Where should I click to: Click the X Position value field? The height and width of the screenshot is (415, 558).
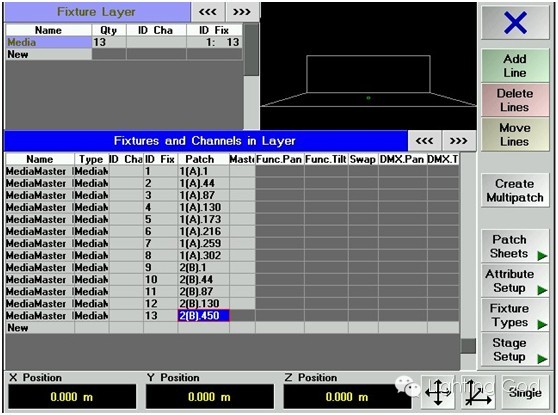72,396
